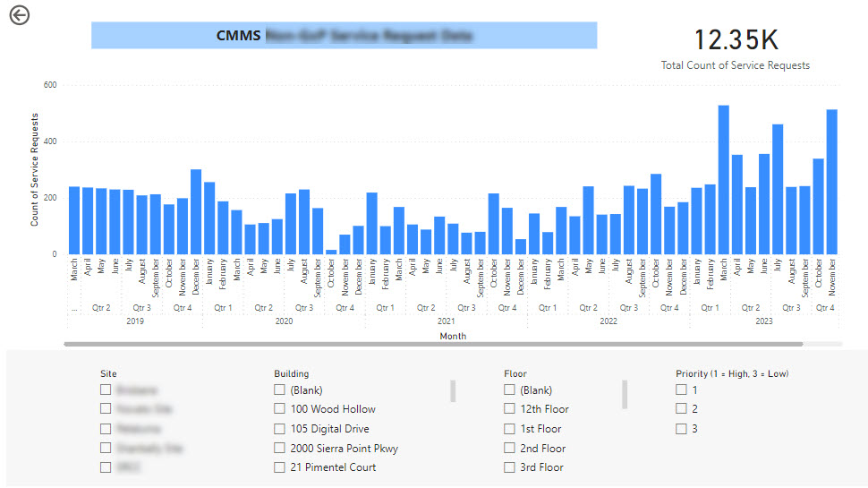Select the 1st Floor filter checkbox
Screen dimensions: 868x488
point(510,429)
